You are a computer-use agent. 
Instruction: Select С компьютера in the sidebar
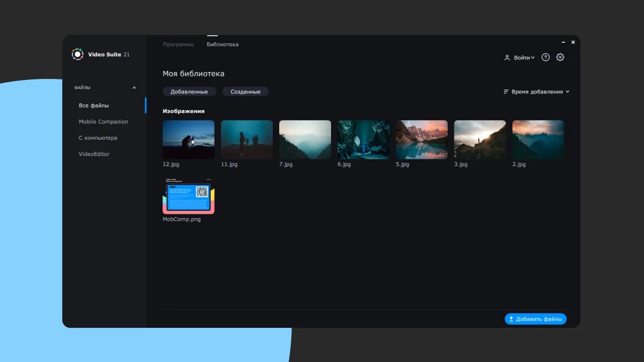click(x=98, y=138)
